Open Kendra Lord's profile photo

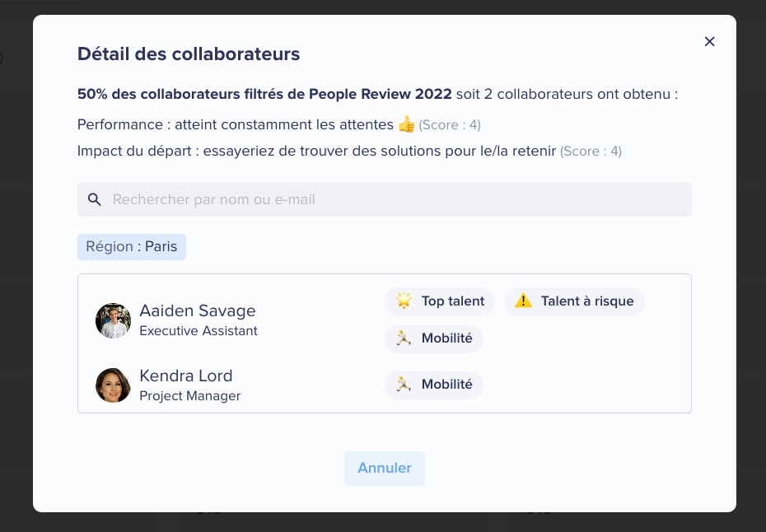(113, 385)
